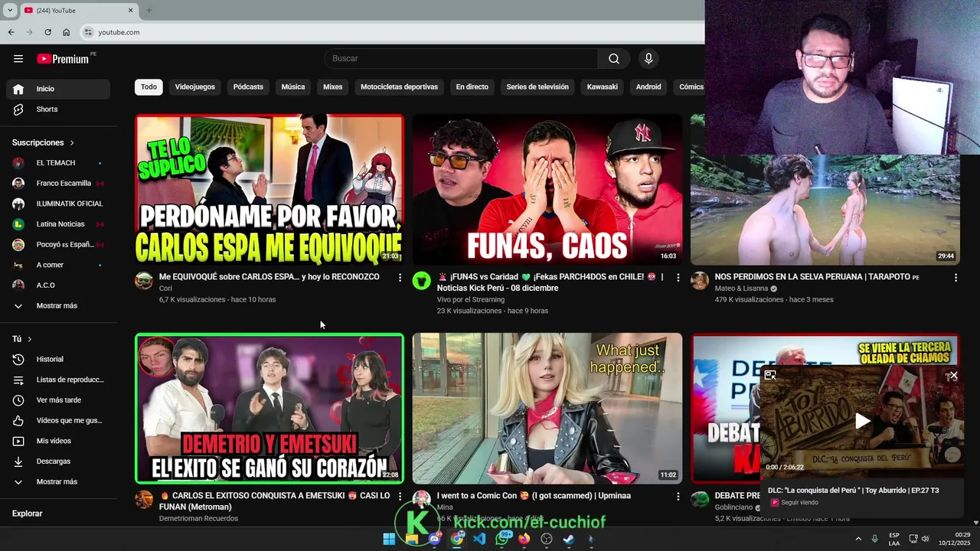Open EL TEMACH subscription channel
This screenshot has height=551, width=980.
(58, 163)
